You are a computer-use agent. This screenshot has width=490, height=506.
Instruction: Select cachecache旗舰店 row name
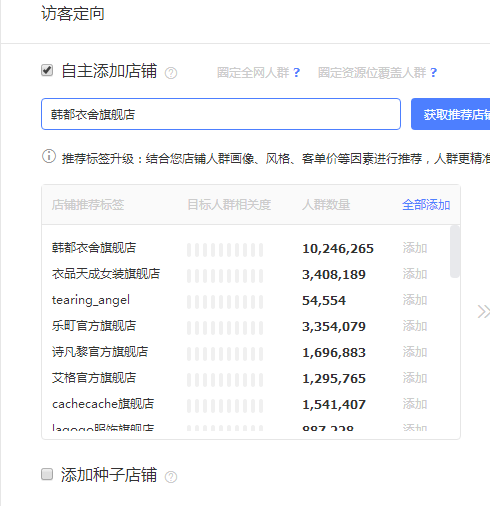(x=103, y=404)
